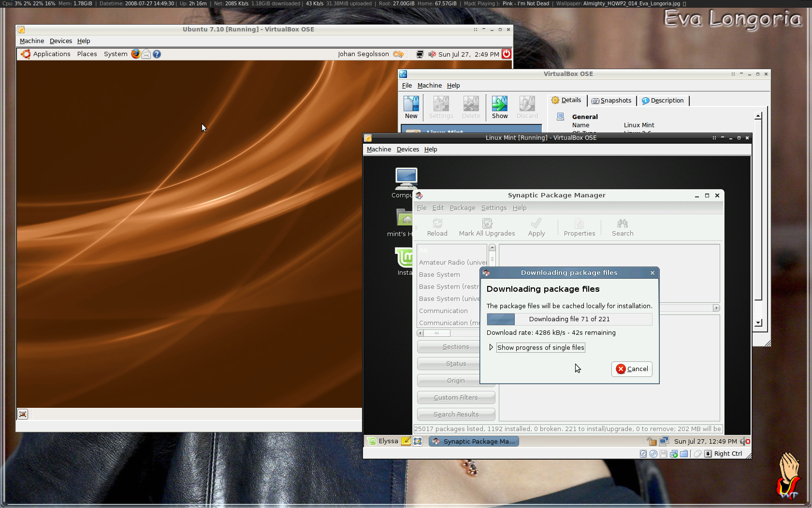The height and width of the screenshot is (508, 812).
Task: Open Places menu in Ubuntu guest
Action: click(x=87, y=54)
